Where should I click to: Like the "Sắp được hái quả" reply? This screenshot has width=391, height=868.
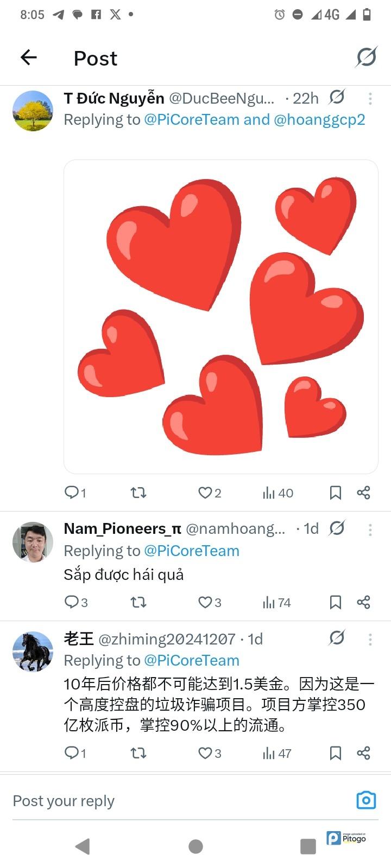(x=205, y=602)
